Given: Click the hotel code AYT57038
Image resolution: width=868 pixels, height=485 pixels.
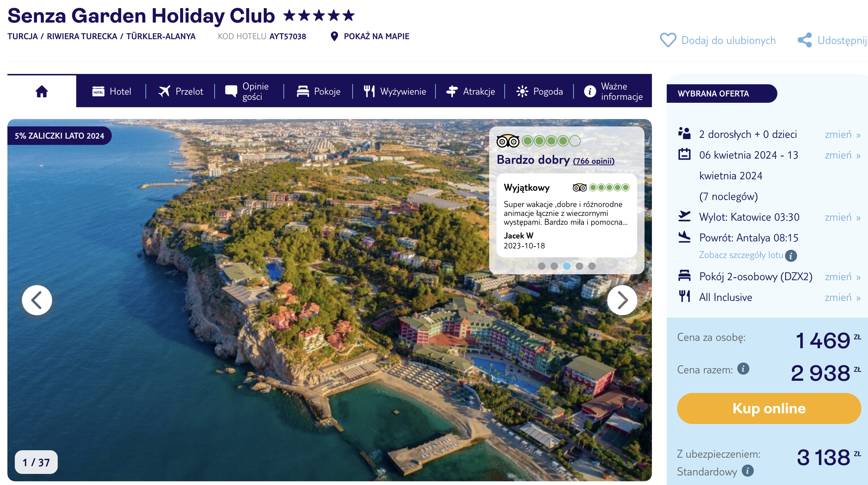Looking at the screenshot, I should 287,36.
